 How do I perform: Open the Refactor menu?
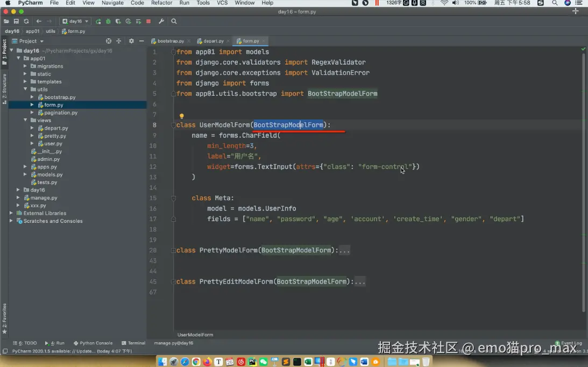[161, 3]
